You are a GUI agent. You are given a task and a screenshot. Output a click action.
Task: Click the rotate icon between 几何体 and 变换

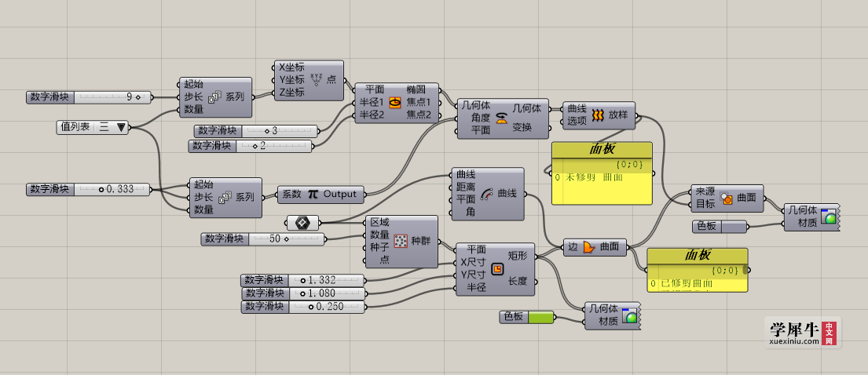[x=501, y=117]
